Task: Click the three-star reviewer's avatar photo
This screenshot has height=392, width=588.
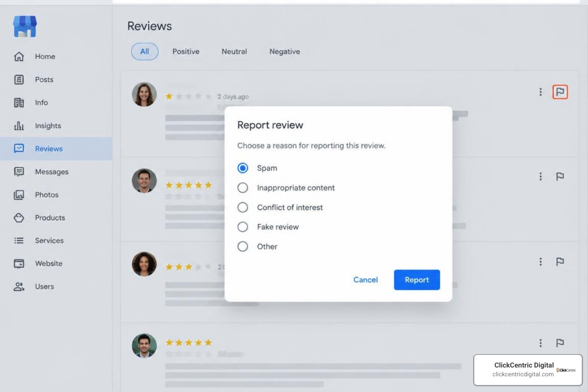Action: coord(144,264)
